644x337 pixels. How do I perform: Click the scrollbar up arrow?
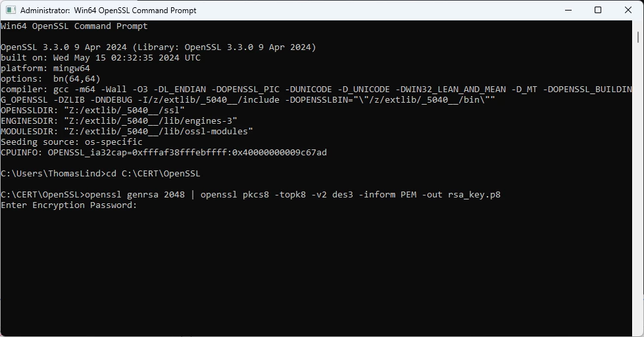coord(639,24)
